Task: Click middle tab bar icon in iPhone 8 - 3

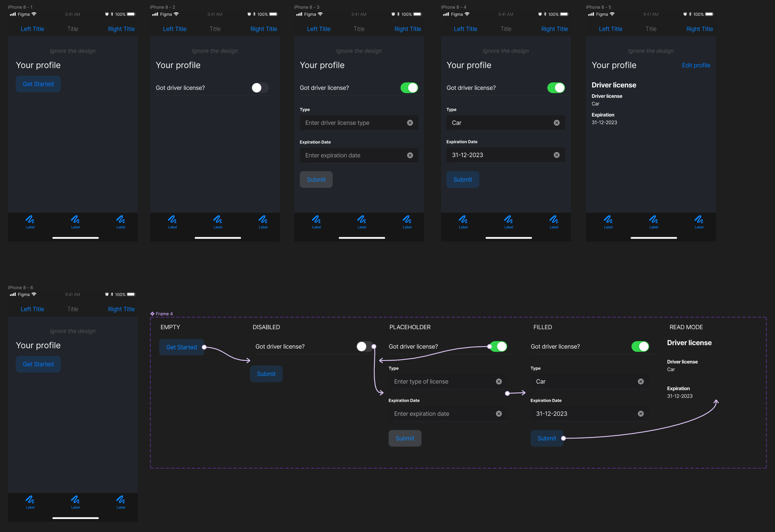Action: point(362,219)
